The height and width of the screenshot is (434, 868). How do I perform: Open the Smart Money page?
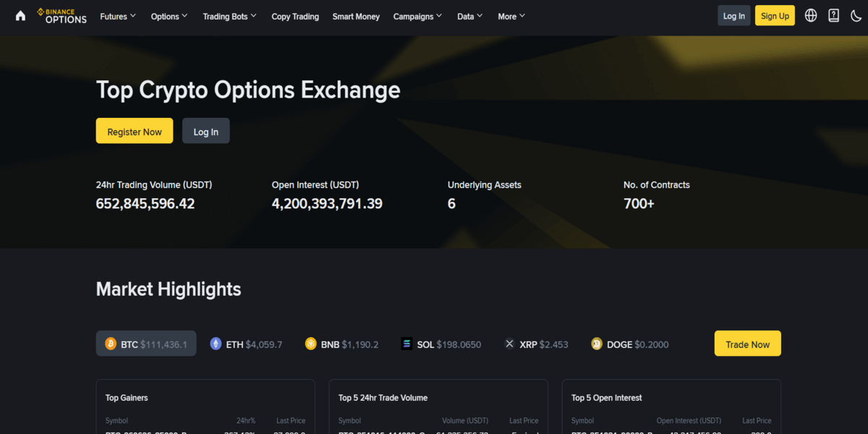[356, 16]
